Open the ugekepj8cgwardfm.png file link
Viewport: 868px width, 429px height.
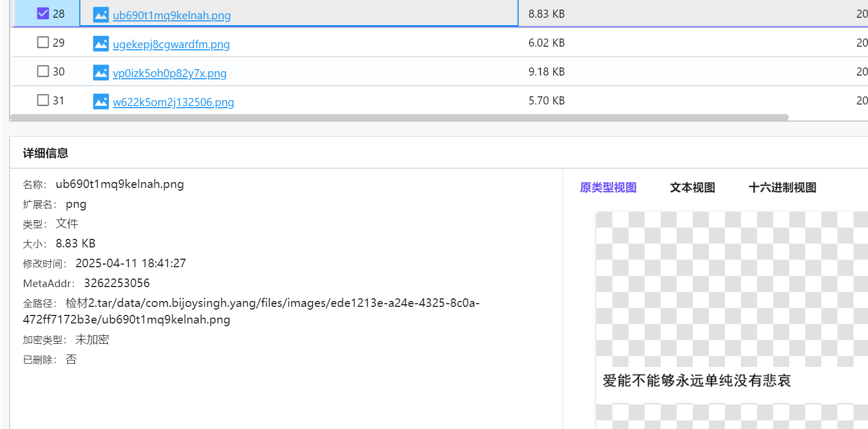point(171,44)
